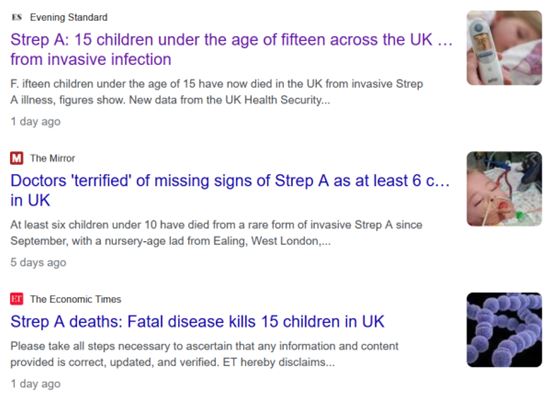Click '1 day ago' under Evening Standard
Image resolution: width=557 pixels, height=406 pixels.
coord(36,121)
